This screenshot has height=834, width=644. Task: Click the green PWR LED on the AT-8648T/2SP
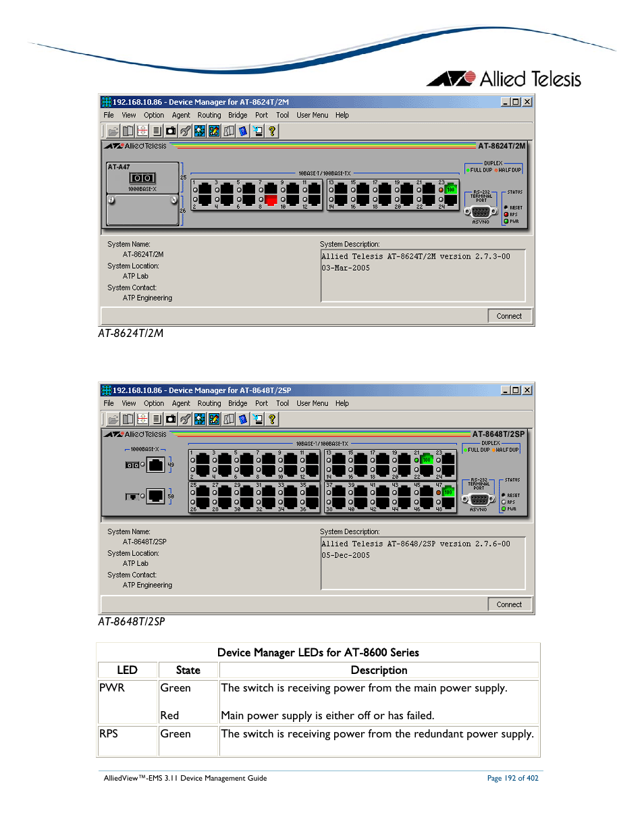pyautogui.click(x=504, y=509)
